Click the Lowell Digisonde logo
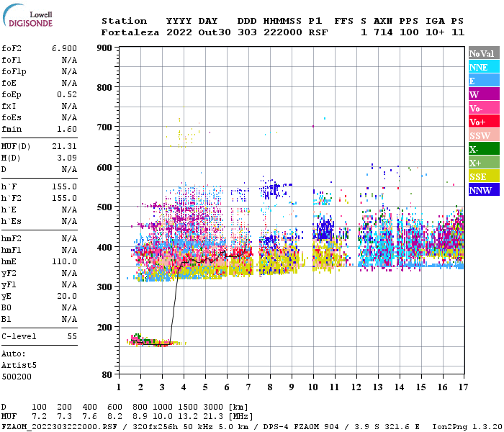The width and height of the screenshot is (504, 432). pos(28,15)
